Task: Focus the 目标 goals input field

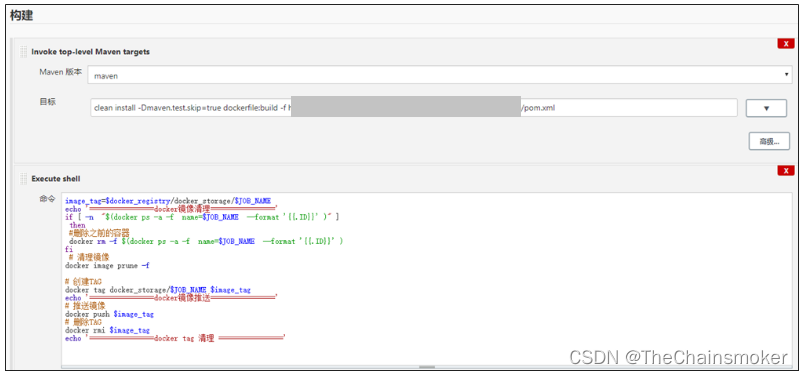Action: click(414, 108)
